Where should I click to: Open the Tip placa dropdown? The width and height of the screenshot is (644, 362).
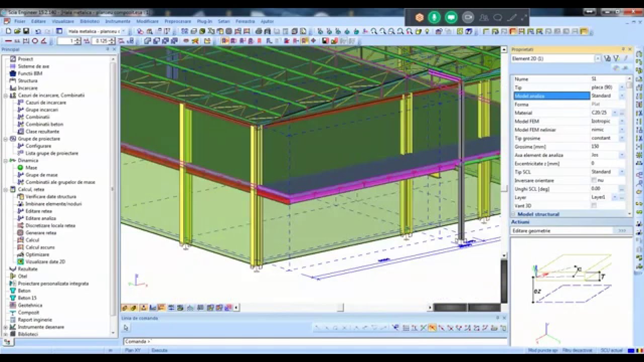point(622,87)
